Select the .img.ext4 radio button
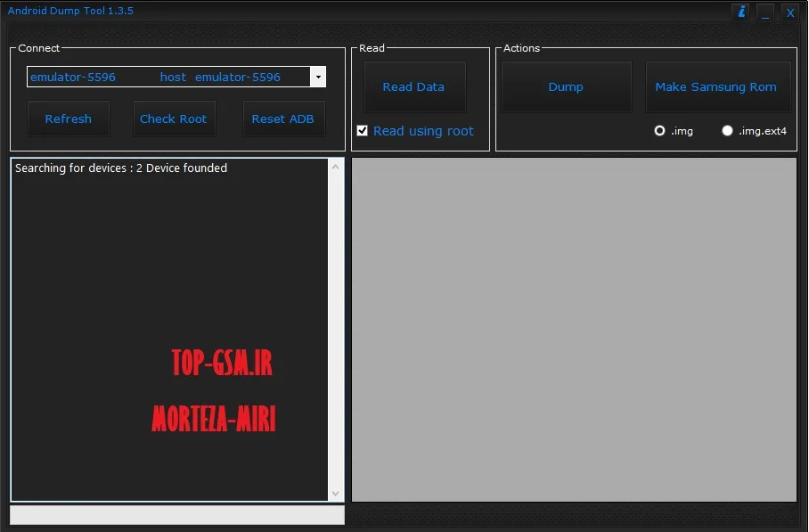This screenshot has height=532, width=809. click(727, 130)
